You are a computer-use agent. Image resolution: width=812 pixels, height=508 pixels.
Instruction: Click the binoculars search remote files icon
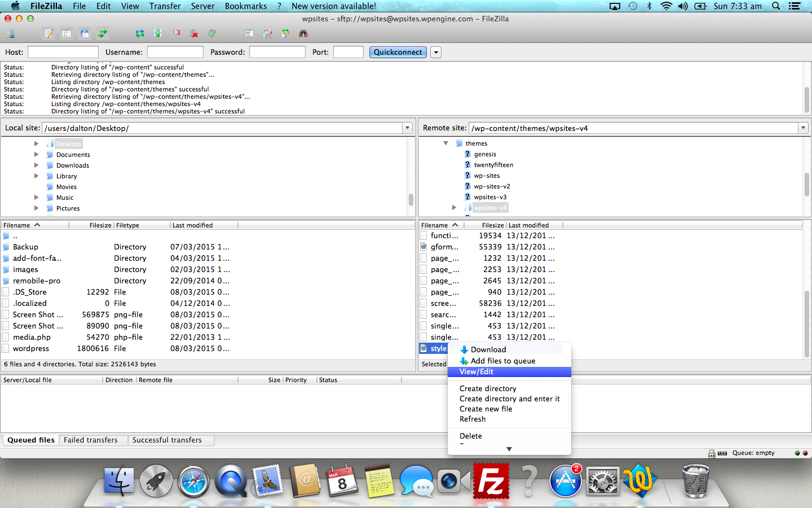click(x=303, y=34)
